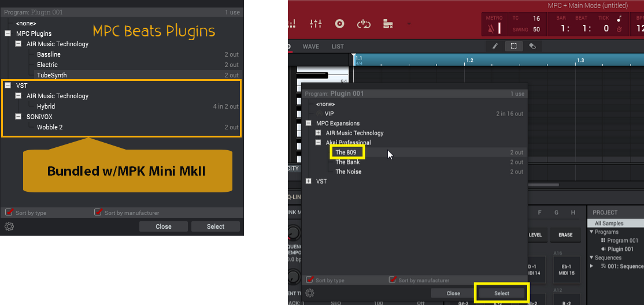The image size is (644, 305).
Task: Open the looper icon in red toolbar
Action: pyautogui.click(x=364, y=24)
